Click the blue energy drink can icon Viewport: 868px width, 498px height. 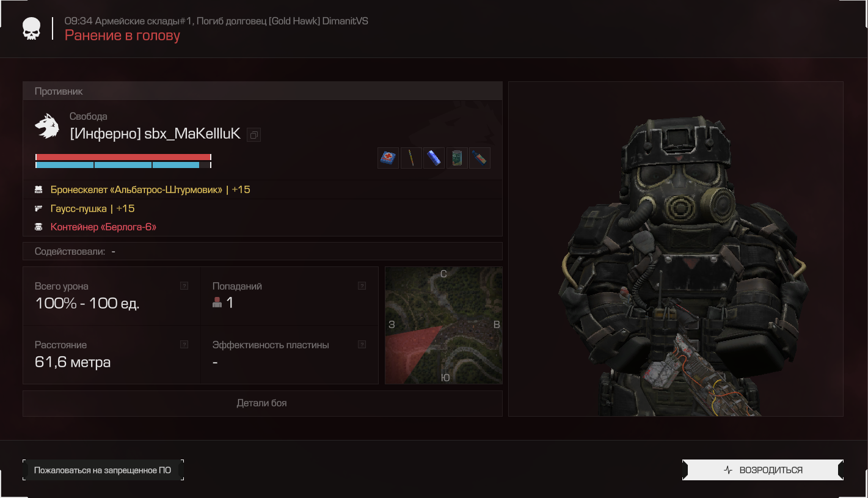point(434,158)
